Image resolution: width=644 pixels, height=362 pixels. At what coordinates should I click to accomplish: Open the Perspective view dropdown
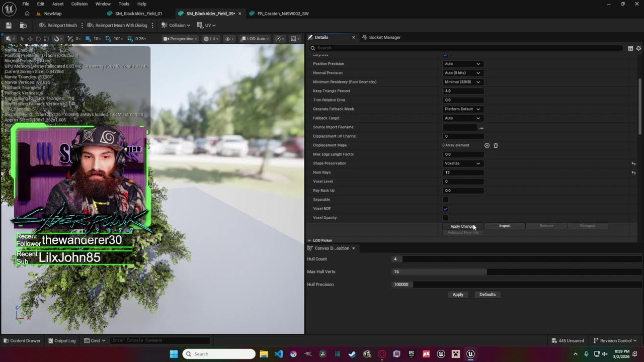click(x=181, y=39)
